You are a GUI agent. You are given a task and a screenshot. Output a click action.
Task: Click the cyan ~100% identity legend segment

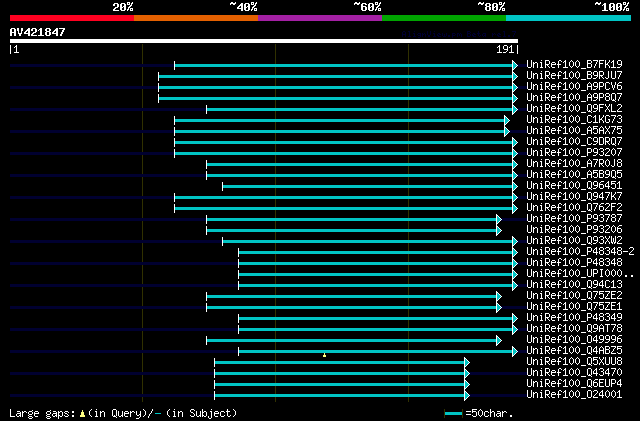pos(569,18)
